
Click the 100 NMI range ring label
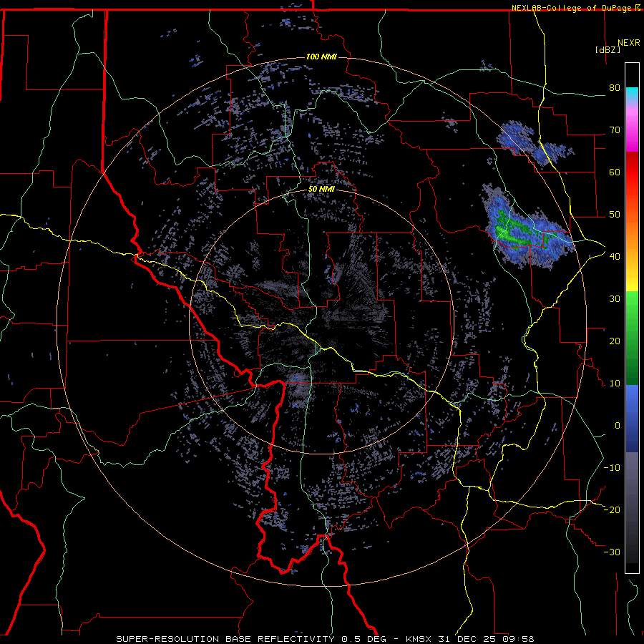321,57
